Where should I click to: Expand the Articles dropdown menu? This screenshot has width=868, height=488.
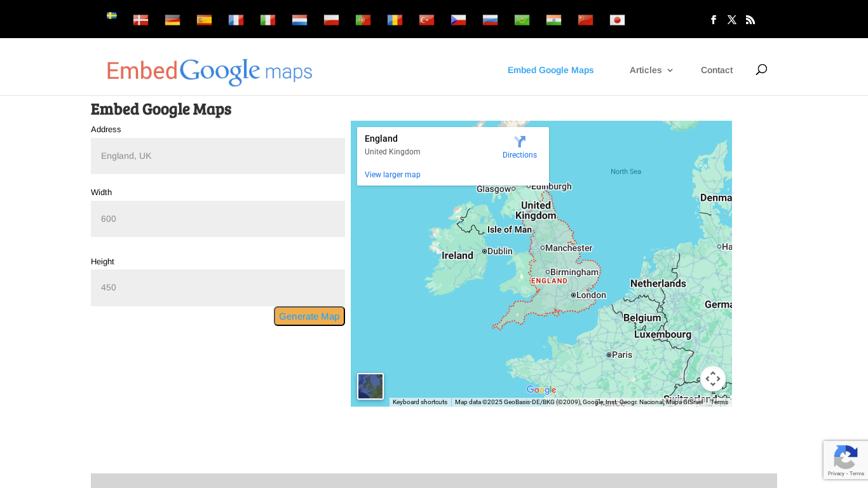coord(651,70)
